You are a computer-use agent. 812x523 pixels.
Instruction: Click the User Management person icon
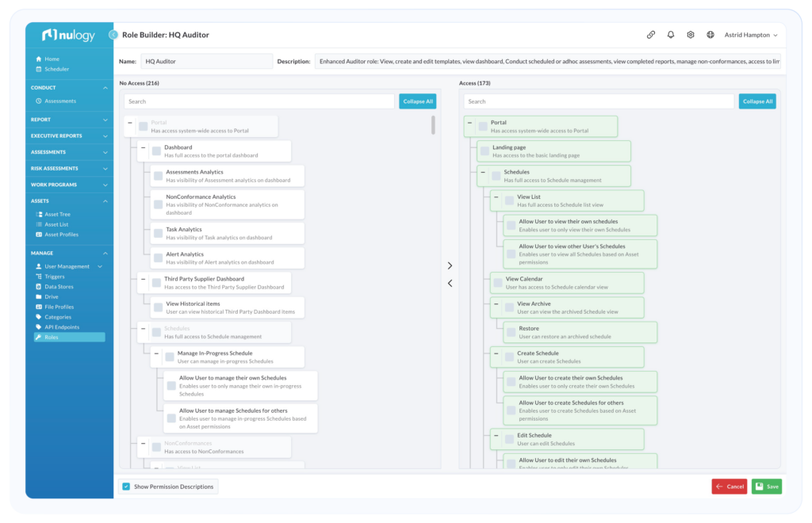point(38,266)
